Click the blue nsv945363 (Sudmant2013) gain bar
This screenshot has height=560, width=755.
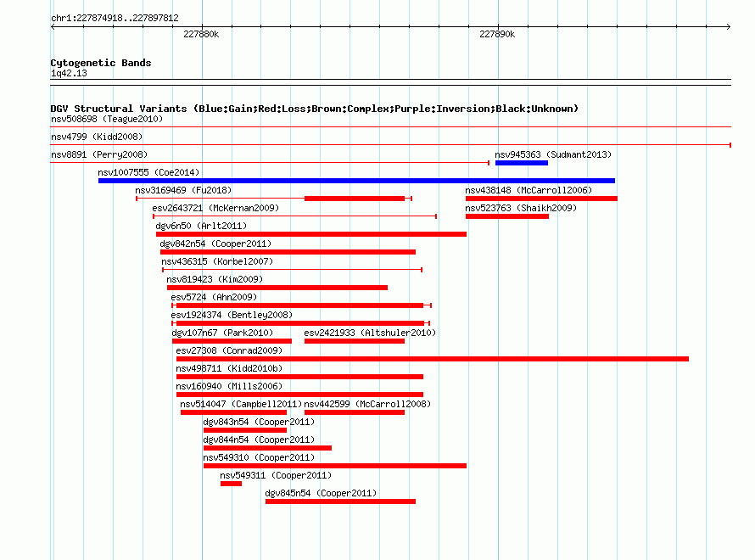pyautogui.click(x=522, y=163)
